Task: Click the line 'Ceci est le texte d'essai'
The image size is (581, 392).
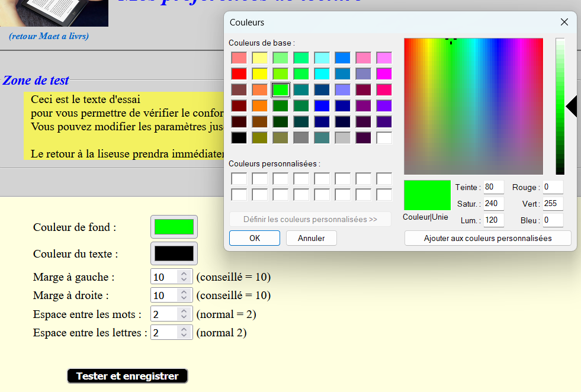Action: (x=86, y=99)
